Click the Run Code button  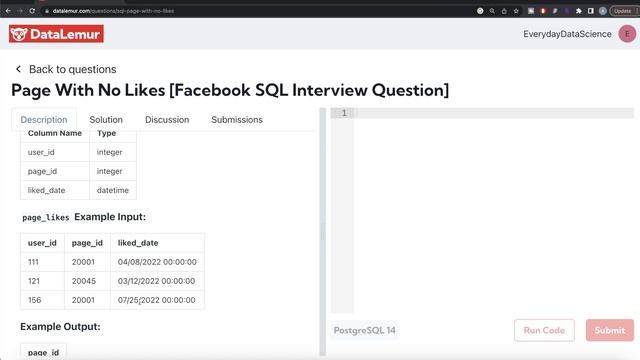tap(544, 330)
